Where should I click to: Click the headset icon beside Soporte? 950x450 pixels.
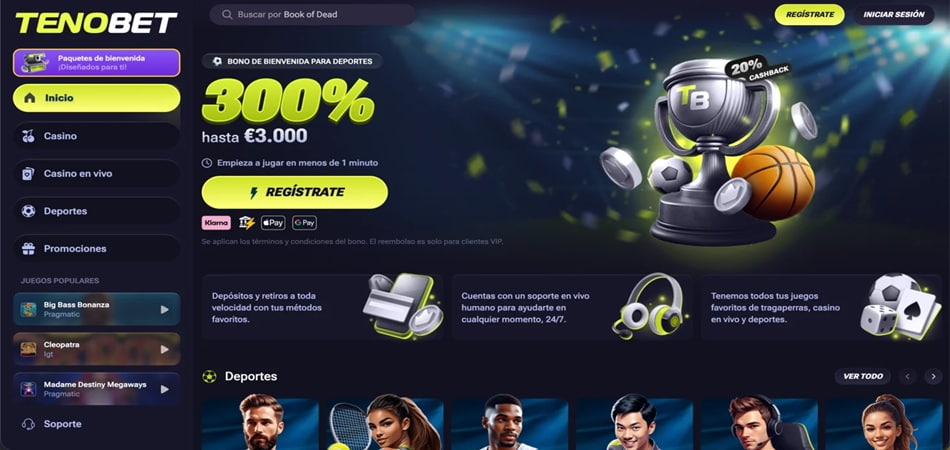pyautogui.click(x=28, y=424)
